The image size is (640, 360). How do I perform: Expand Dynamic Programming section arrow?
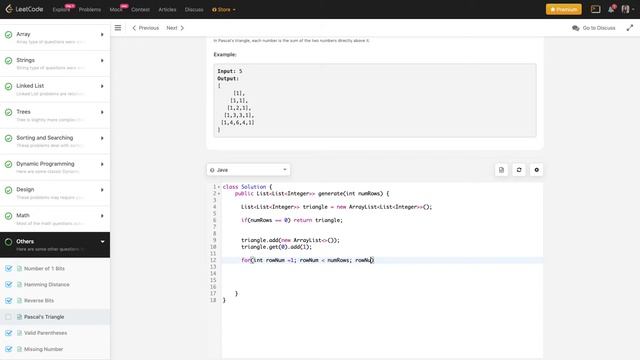[x=102, y=164]
